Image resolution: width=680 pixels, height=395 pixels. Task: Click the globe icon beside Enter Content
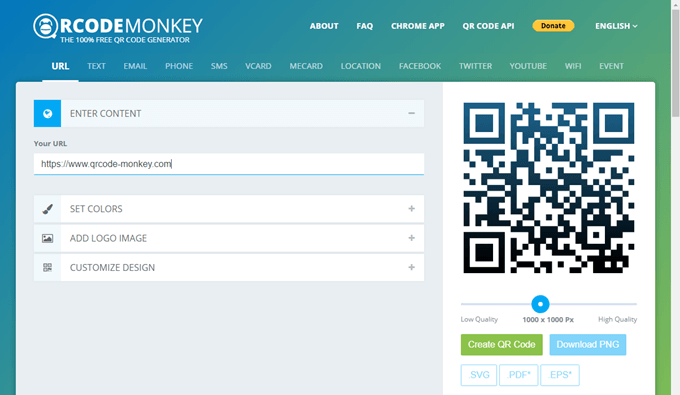point(48,114)
